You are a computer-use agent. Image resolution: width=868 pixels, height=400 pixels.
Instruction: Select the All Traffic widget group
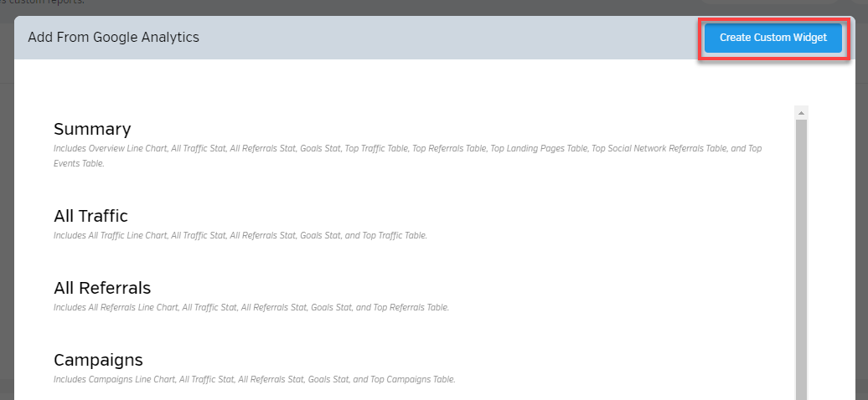pyautogui.click(x=90, y=216)
